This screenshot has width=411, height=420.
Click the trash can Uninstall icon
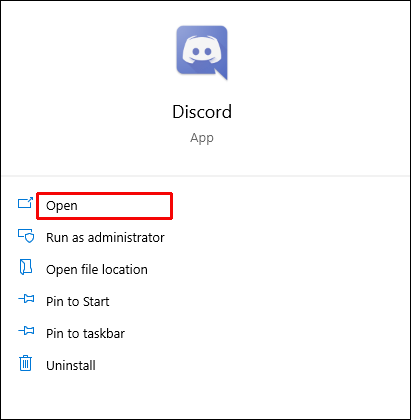click(25, 363)
